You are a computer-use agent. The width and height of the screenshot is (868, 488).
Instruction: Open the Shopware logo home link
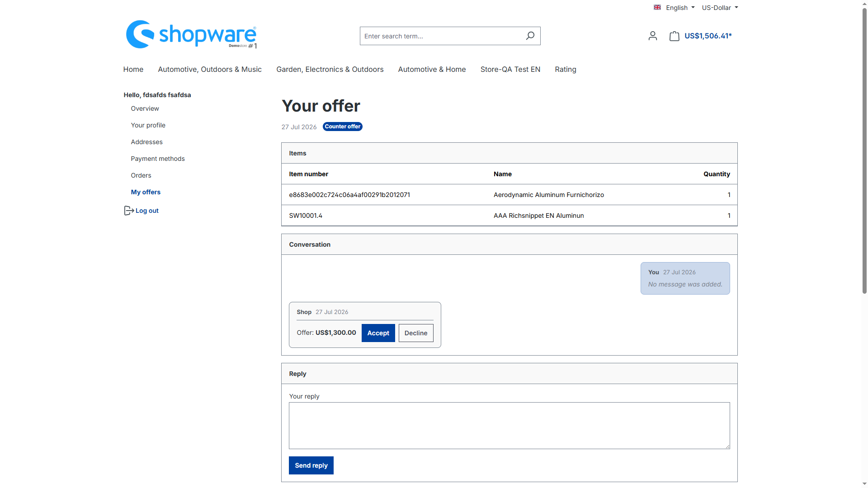pyautogui.click(x=191, y=34)
